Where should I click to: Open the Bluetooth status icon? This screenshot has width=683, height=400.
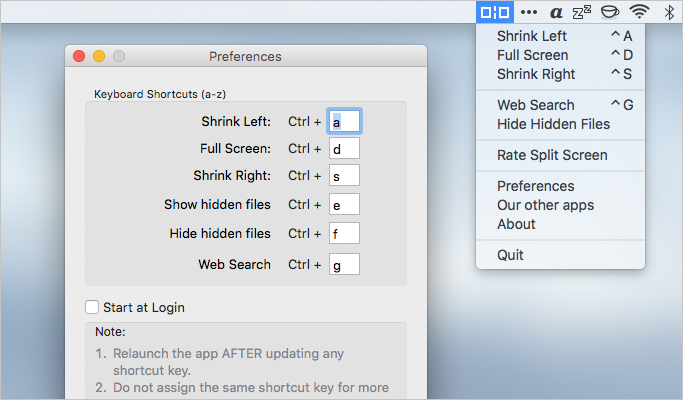(669, 12)
